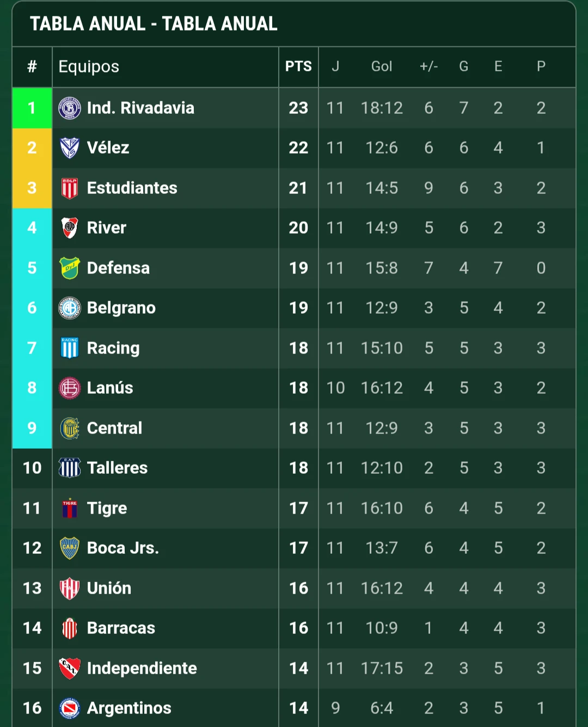Select the Independiente badge
This screenshot has width=588, height=727.
[69, 668]
